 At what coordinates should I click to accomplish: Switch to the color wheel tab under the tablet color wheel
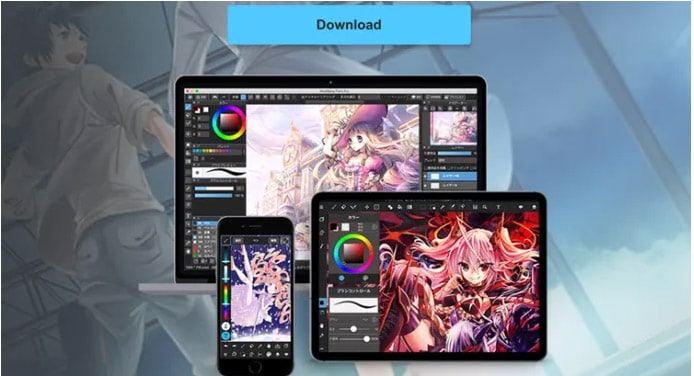click(342, 278)
